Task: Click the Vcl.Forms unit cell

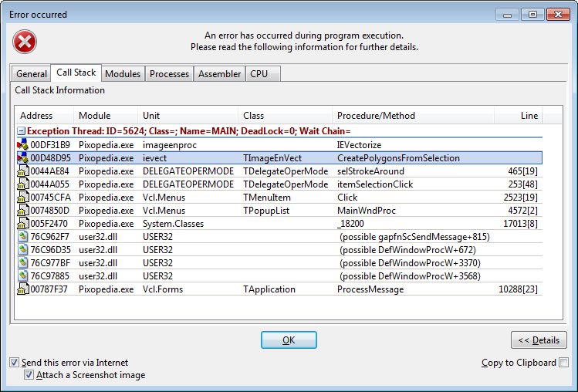Action: coord(163,289)
